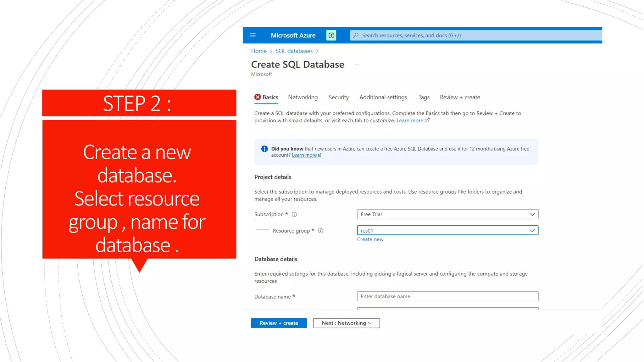Switch to the Networking tab
Image resolution: width=644 pixels, height=362 pixels.
click(x=303, y=97)
